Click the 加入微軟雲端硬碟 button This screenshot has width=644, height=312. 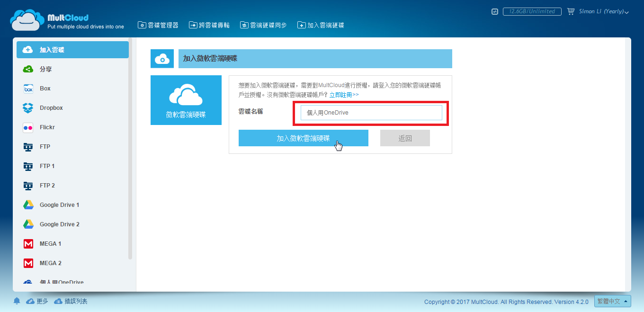(x=303, y=138)
